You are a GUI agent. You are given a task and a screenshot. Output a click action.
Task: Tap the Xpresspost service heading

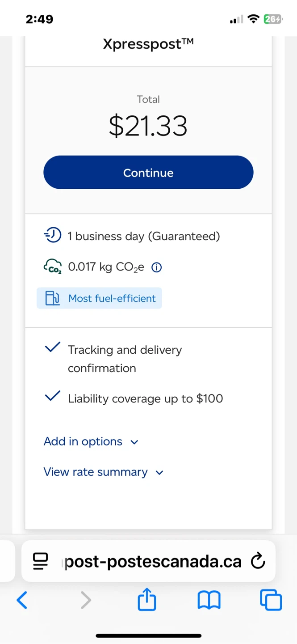coord(148,44)
